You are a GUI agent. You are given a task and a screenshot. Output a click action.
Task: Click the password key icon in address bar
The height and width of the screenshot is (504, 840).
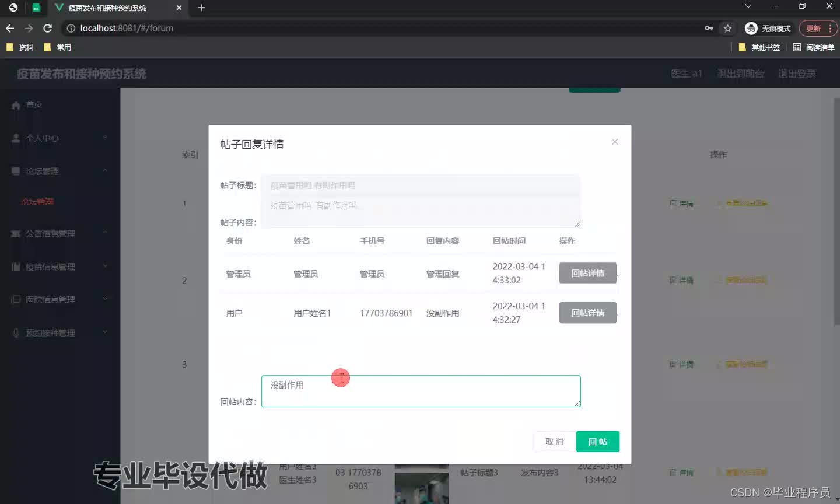click(709, 28)
